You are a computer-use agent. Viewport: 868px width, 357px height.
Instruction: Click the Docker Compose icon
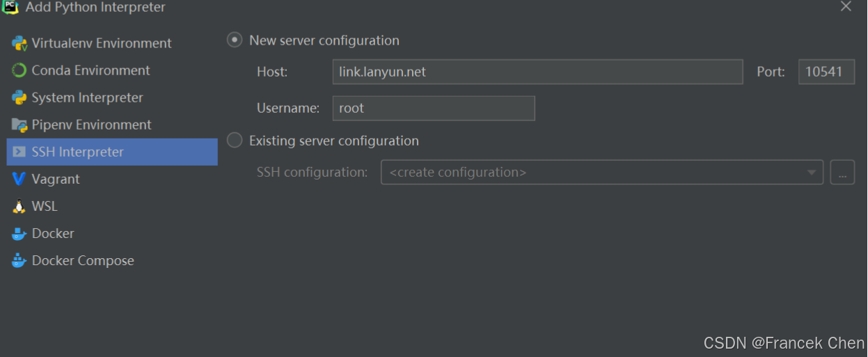pyautogui.click(x=19, y=260)
